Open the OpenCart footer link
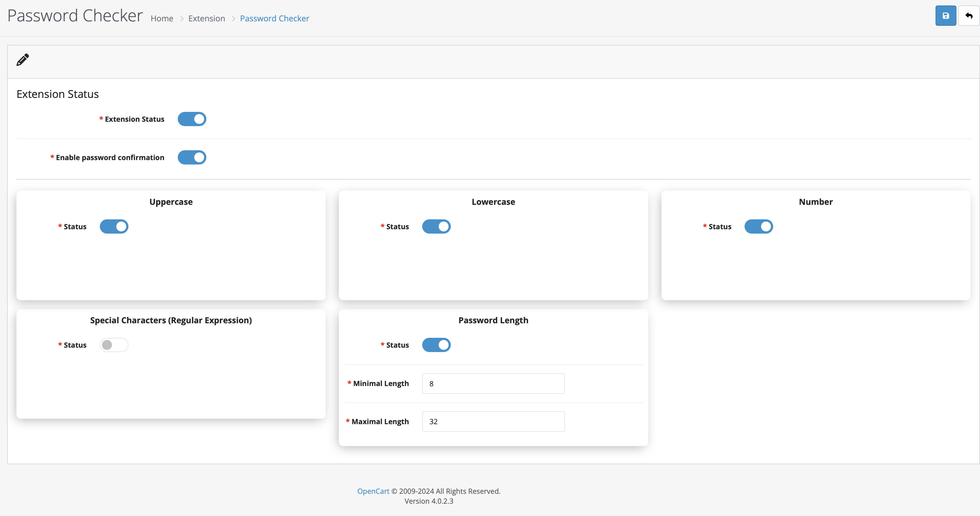The image size is (980, 516). point(373,491)
